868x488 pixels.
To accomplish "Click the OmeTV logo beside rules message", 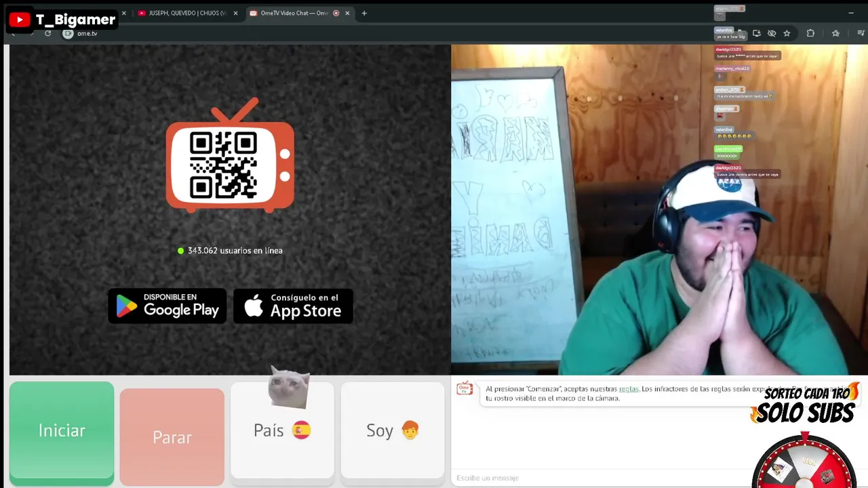I will coord(465,388).
